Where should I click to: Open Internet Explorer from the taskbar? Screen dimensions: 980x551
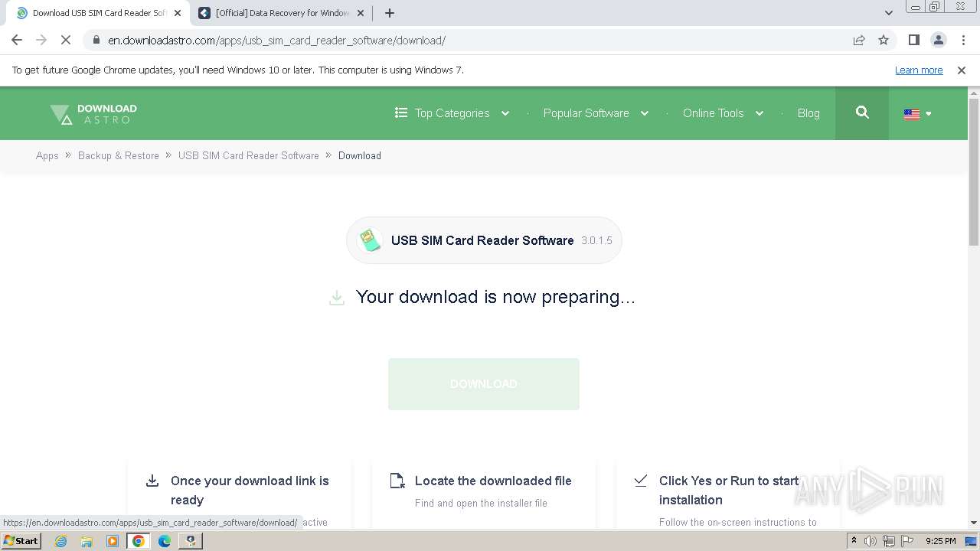click(x=60, y=541)
